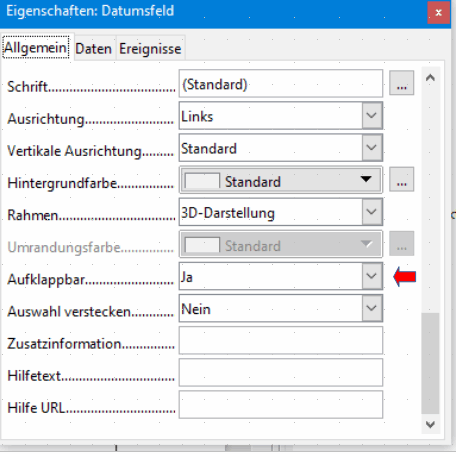Open the Hintergrundfarbe color picker arrow
The image size is (456, 454).
point(366,179)
